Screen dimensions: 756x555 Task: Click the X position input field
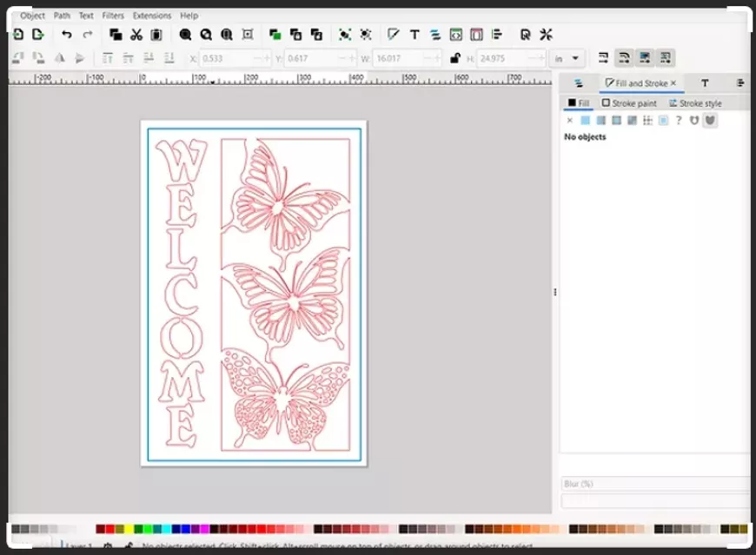click(235, 58)
